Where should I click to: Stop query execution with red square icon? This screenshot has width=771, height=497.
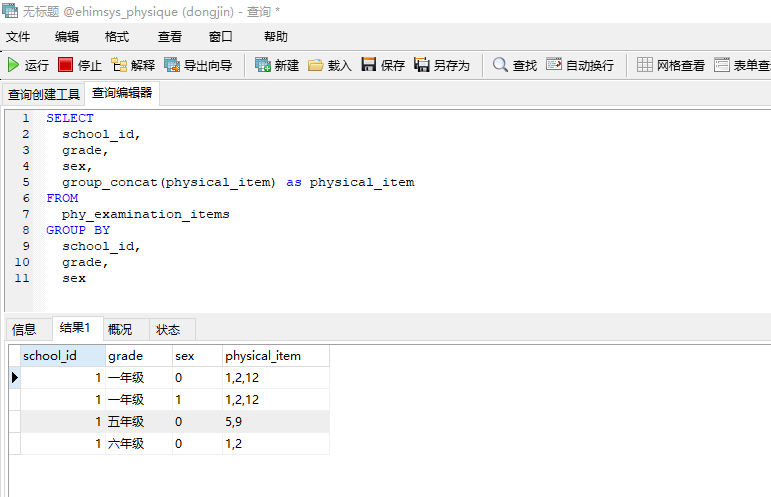tap(80, 65)
